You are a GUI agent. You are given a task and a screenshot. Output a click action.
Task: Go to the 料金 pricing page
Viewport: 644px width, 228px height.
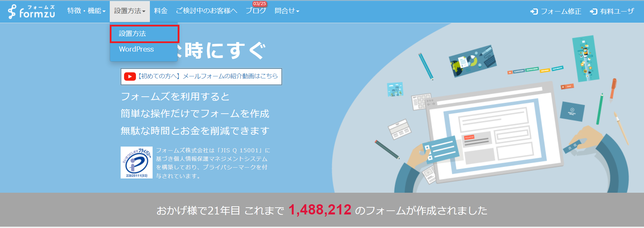(160, 11)
